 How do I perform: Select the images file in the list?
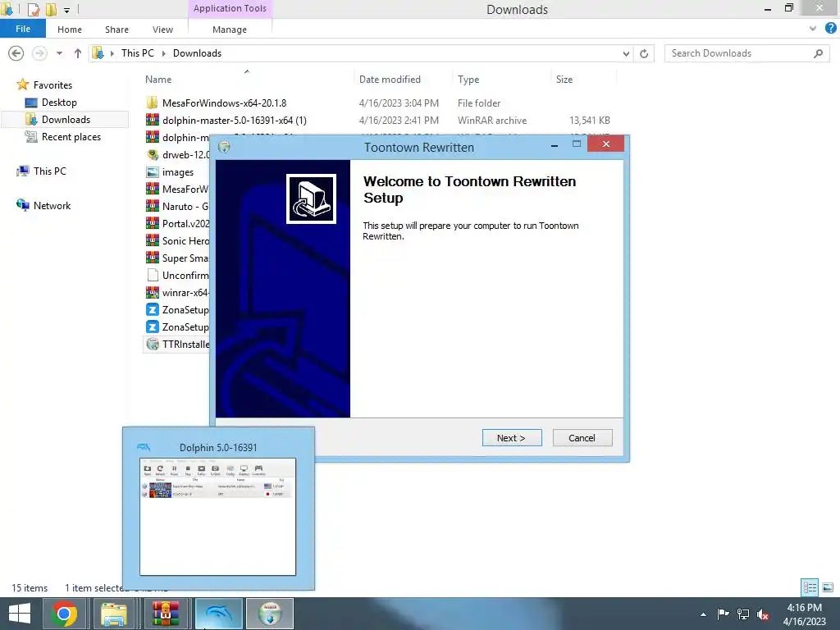178,172
